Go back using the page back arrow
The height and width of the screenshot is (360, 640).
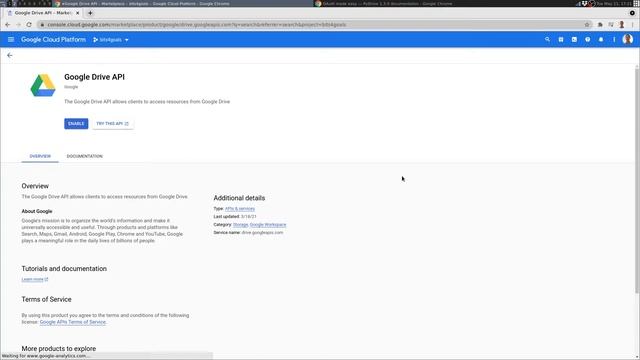pyautogui.click(x=10, y=55)
